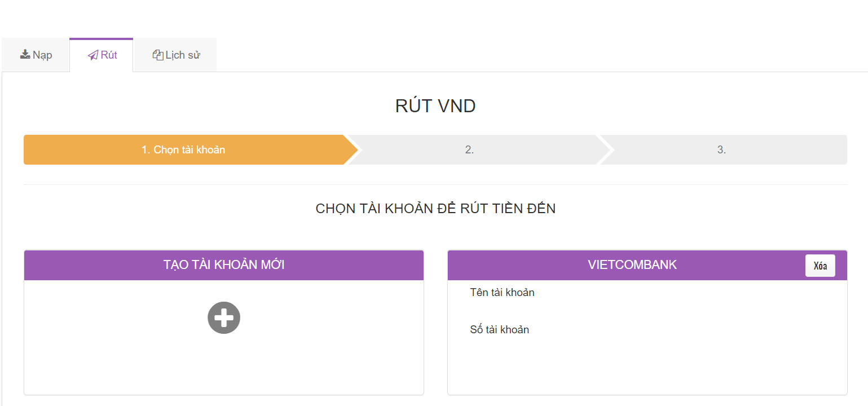Delete Vietcombank account with Xóa button
This screenshot has width=868, height=406.
[820, 266]
